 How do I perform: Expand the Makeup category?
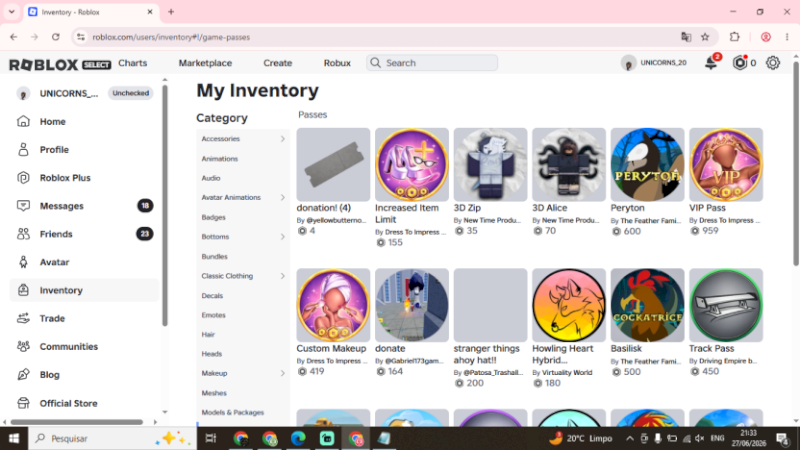tap(283, 373)
